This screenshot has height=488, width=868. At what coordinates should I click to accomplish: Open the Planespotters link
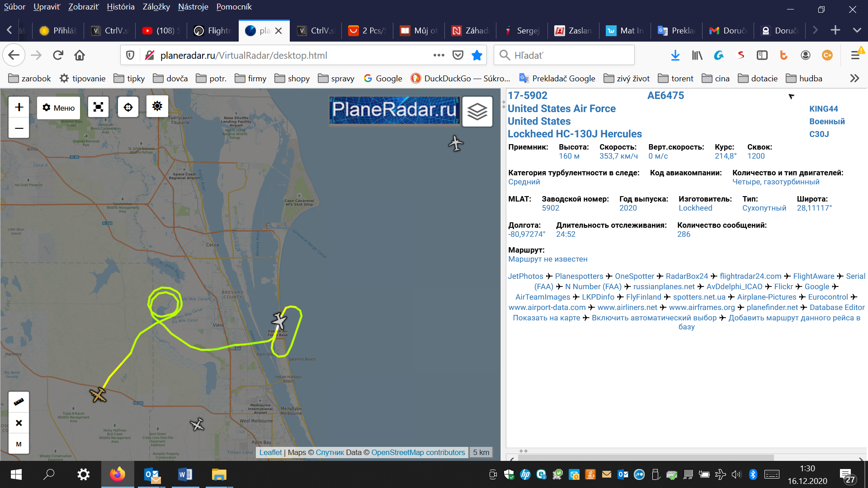pyautogui.click(x=579, y=276)
